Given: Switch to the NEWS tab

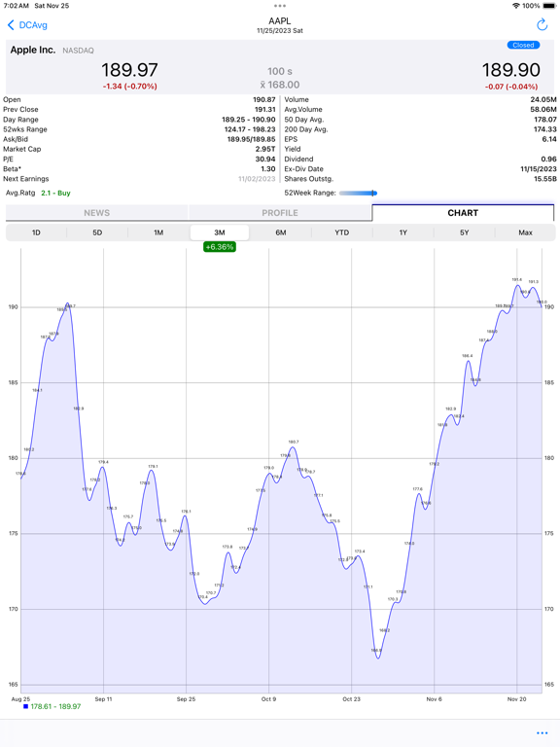Looking at the screenshot, I should click(96, 213).
